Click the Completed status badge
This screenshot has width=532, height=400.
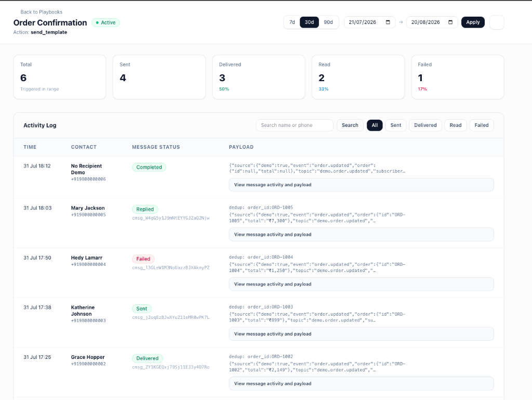[149, 167]
